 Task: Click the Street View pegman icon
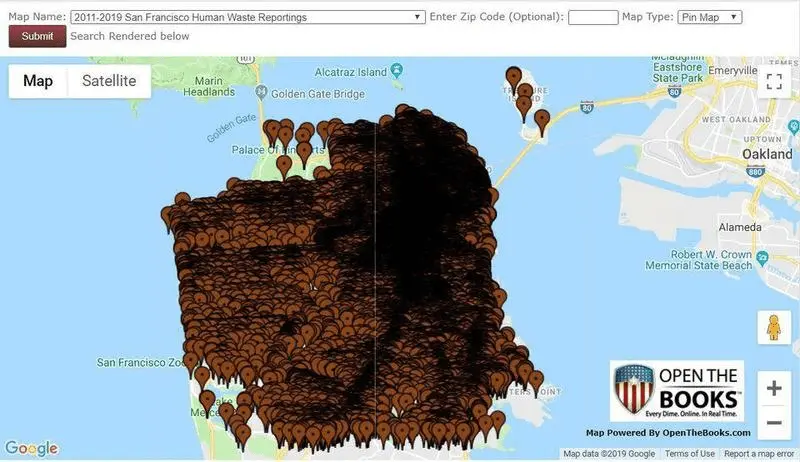point(773,327)
